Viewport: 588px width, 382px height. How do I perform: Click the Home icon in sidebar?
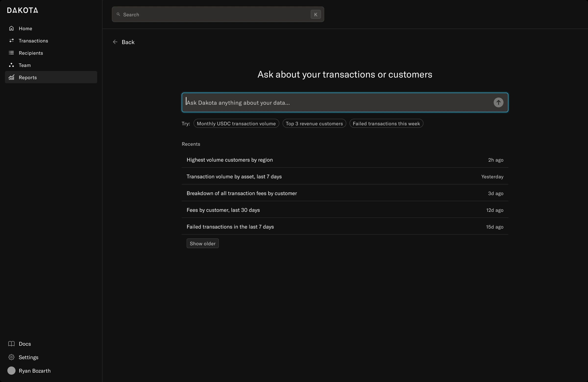(x=11, y=28)
